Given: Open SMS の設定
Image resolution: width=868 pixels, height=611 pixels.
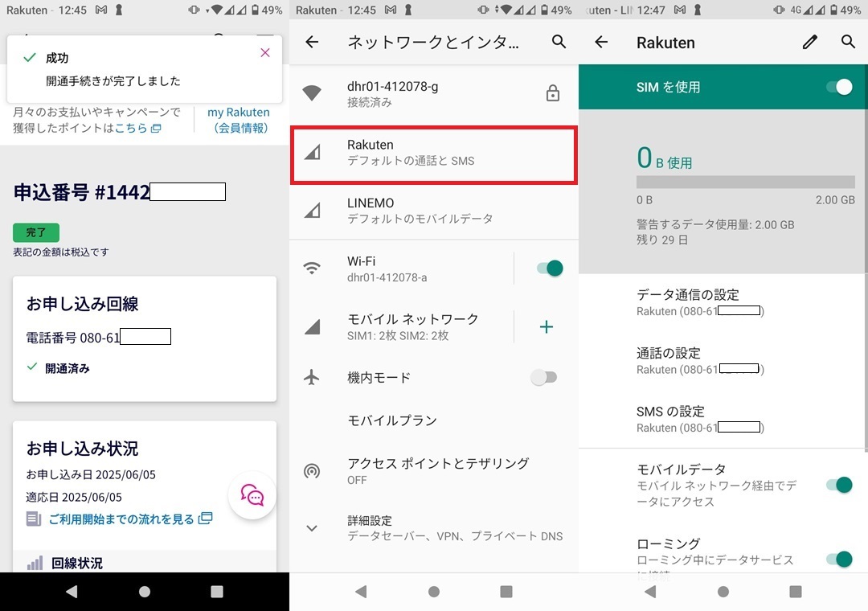Looking at the screenshot, I should pyautogui.click(x=723, y=419).
